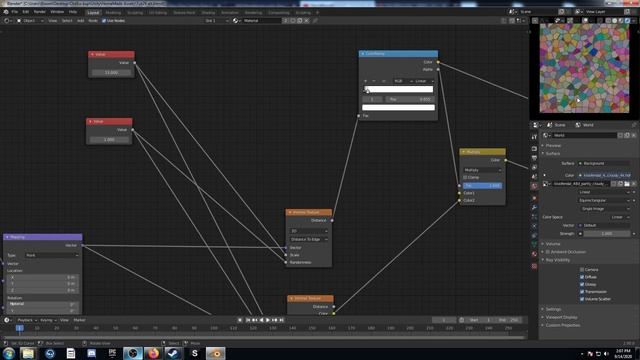The image size is (640, 360).
Task: Click the material sphere browse icon in header
Action: (x=236, y=20)
